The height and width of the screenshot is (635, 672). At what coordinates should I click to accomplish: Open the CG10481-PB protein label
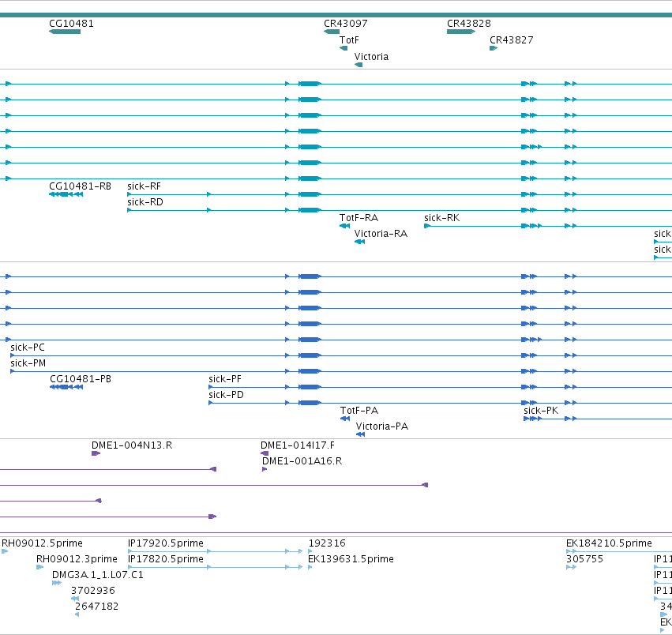coord(81,379)
